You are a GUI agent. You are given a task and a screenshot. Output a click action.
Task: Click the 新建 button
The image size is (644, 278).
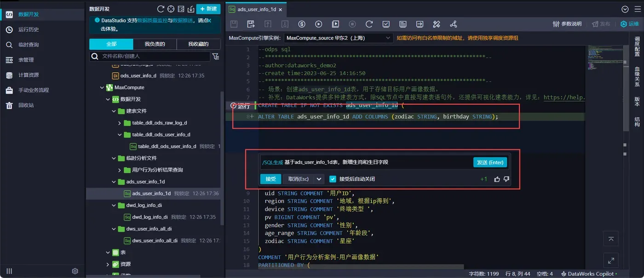(x=208, y=9)
